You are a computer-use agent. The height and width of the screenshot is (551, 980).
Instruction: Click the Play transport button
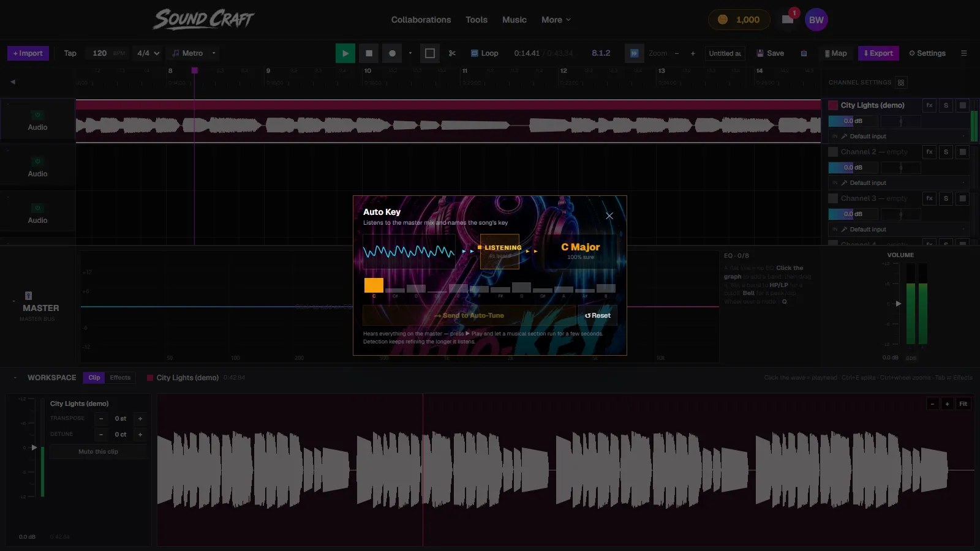(345, 53)
